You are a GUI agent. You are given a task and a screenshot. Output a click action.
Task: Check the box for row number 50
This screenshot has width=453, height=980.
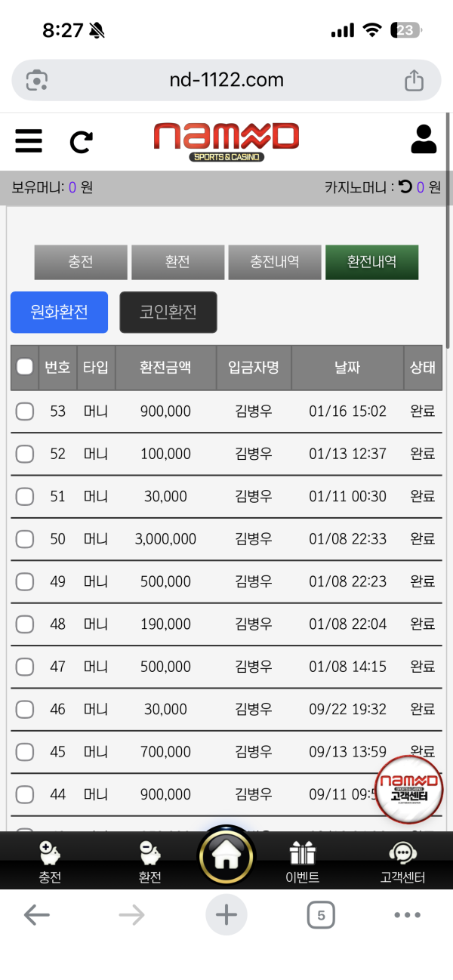pos(25,539)
